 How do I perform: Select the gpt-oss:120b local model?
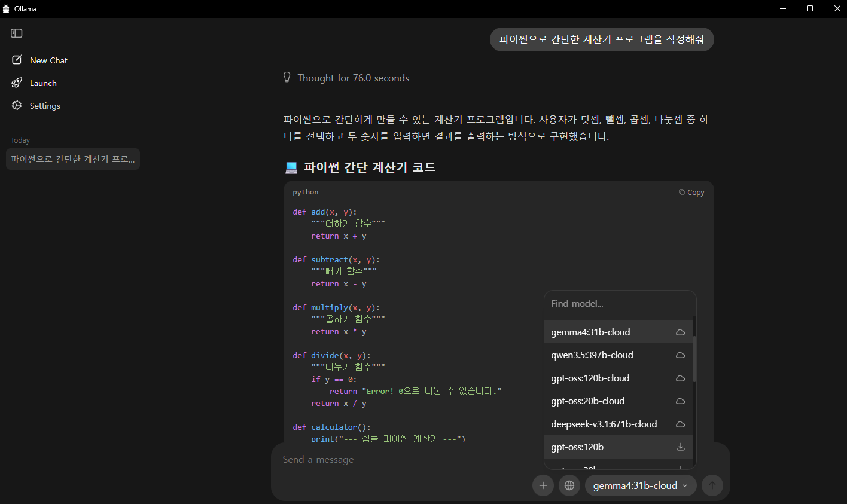[x=618, y=447]
